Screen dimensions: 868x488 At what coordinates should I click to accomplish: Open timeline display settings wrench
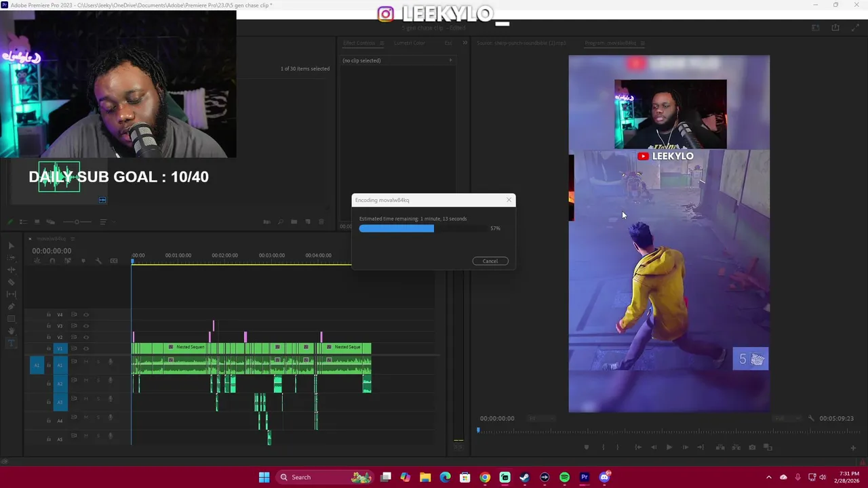click(98, 260)
